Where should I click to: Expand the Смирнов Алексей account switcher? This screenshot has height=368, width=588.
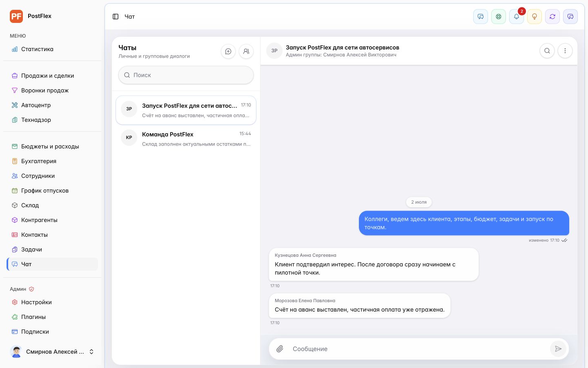[x=52, y=352]
